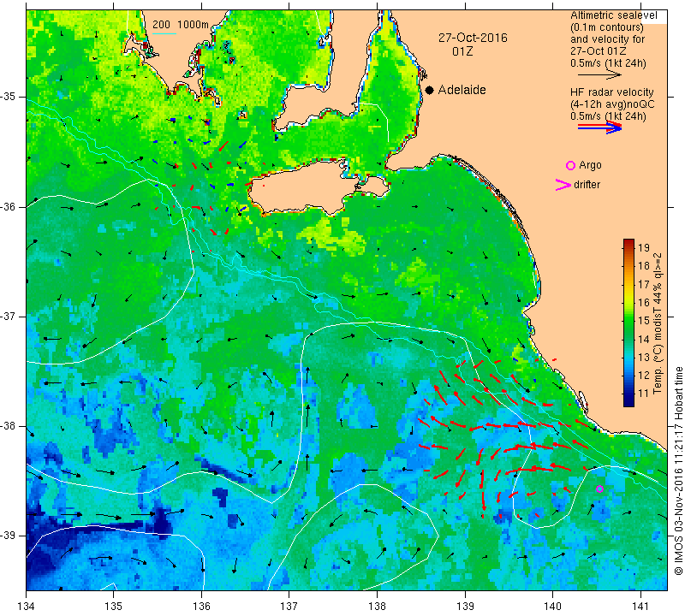This screenshot has height=616, width=685.
Task: Click latitude label -39 on left axis
Action: coord(9,536)
